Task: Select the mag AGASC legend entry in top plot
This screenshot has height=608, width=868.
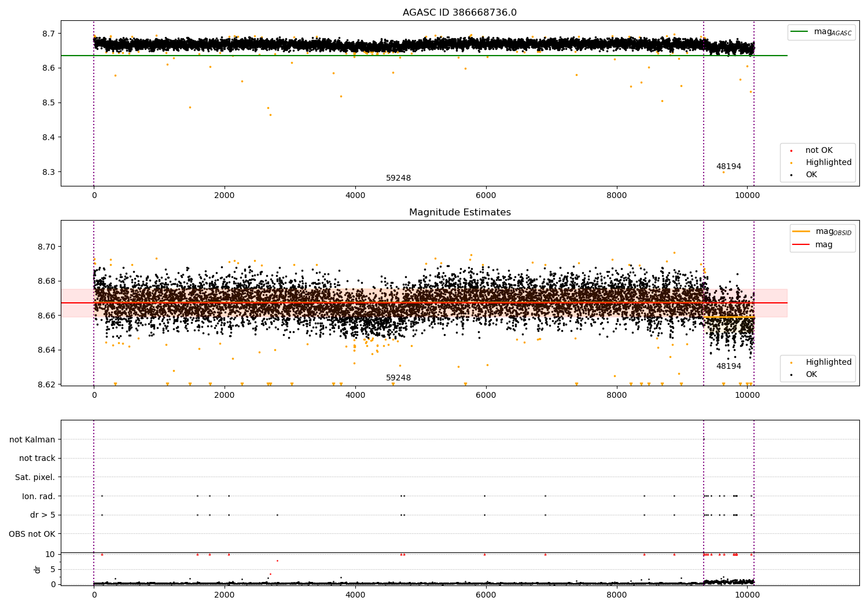Action: tap(821, 32)
